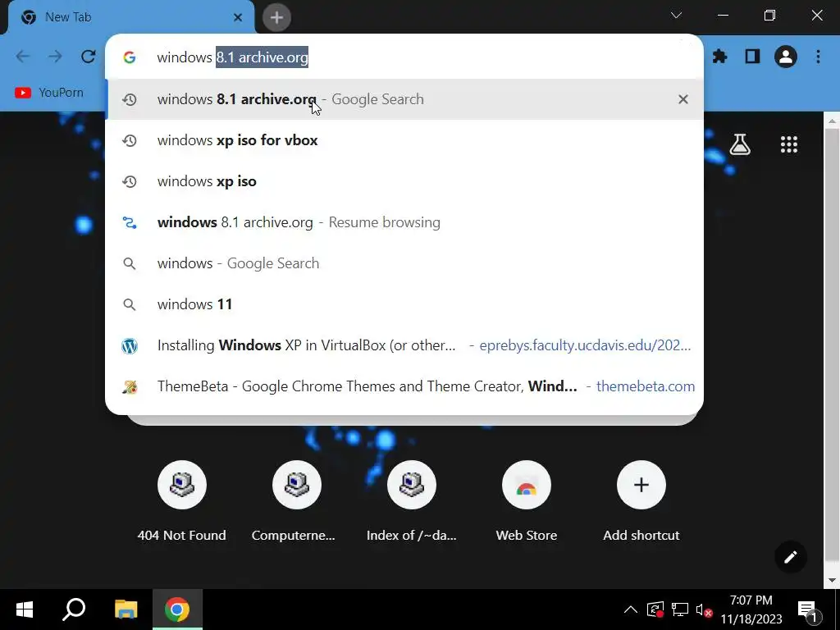This screenshot has width=840, height=630.
Task: Click the scrollbar up arrow
Action: coord(832,121)
